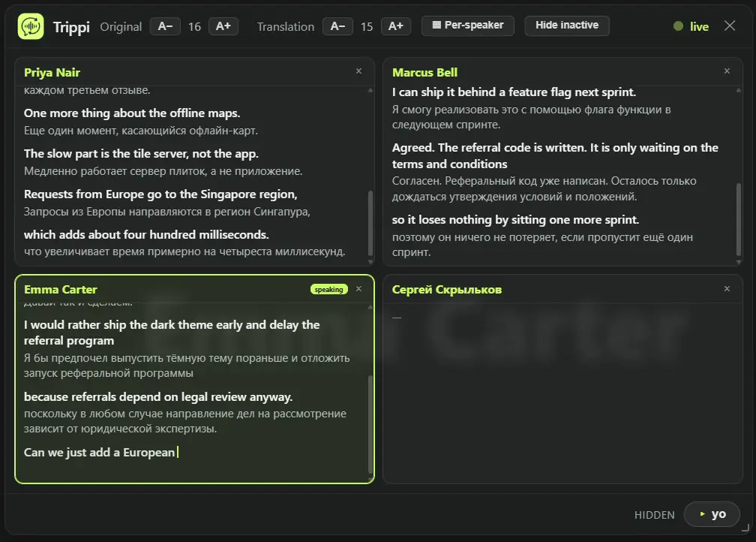This screenshot has height=542, width=756.
Task: Click the HIDDEN label in the footer
Action: 654,515
